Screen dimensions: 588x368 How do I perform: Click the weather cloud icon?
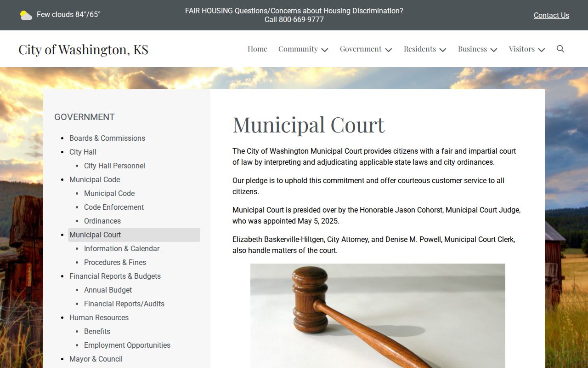pyautogui.click(x=26, y=15)
